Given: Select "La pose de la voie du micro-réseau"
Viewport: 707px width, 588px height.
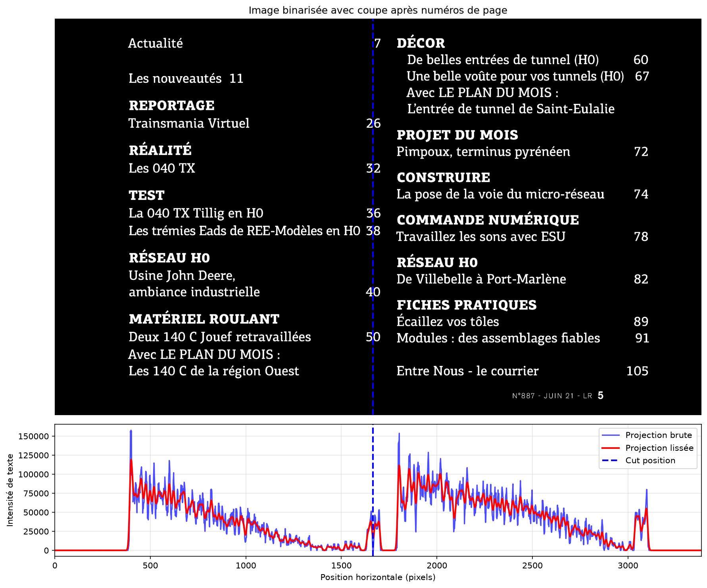Looking at the screenshot, I should 500,195.
